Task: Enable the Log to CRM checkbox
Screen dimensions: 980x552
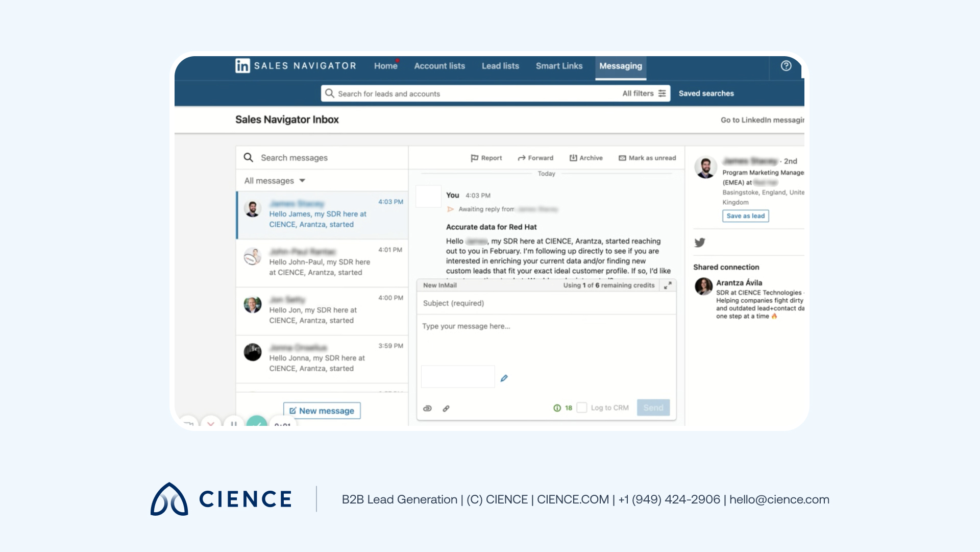Action: [582, 407]
